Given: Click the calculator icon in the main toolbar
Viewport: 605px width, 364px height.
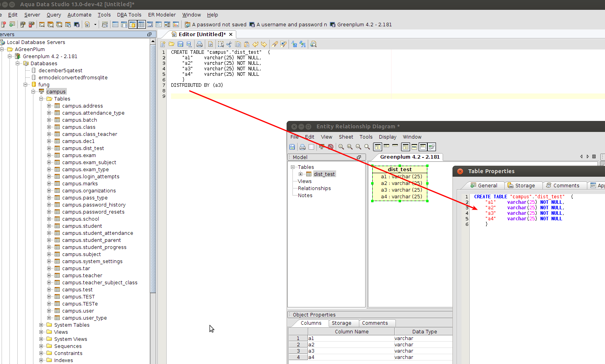Looking at the screenshot, I should [104, 24].
